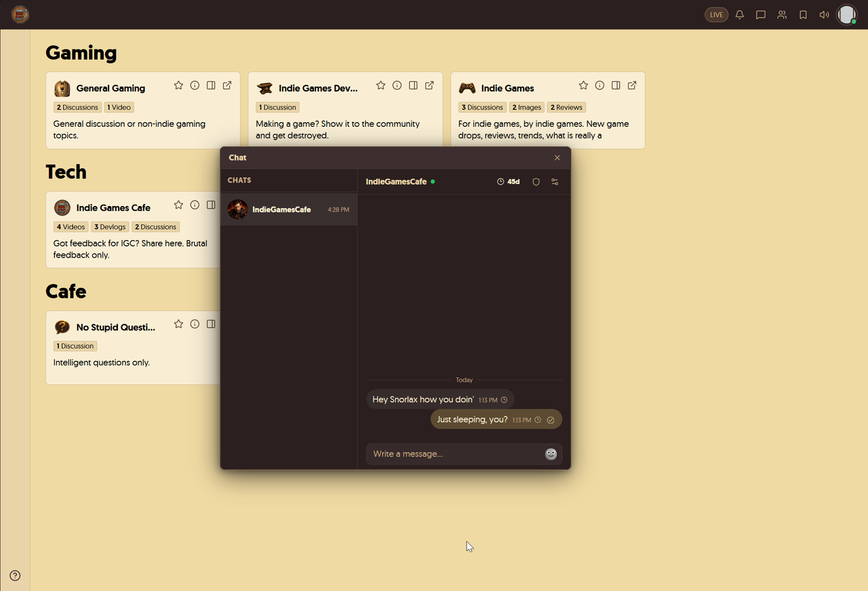Star the Indie Games Cafe forum
Image resolution: width=868 pixels, height=591 pixels.
point(178,205)
